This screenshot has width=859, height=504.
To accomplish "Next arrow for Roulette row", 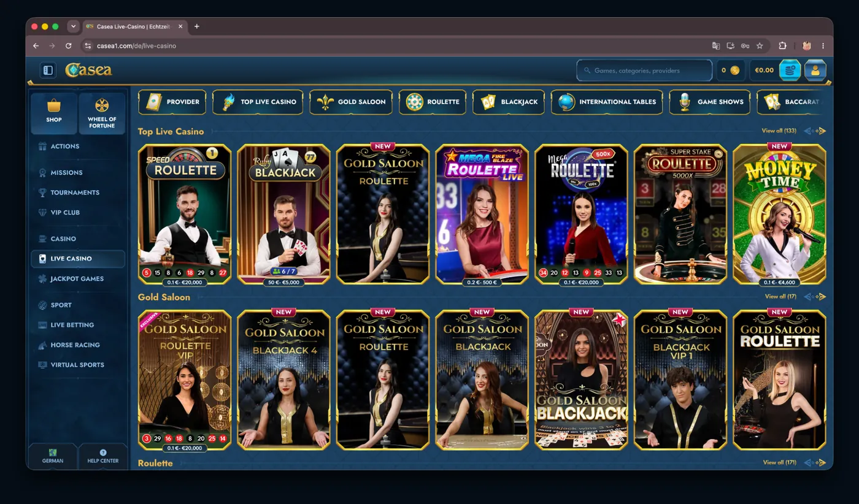I will point(822,462).
